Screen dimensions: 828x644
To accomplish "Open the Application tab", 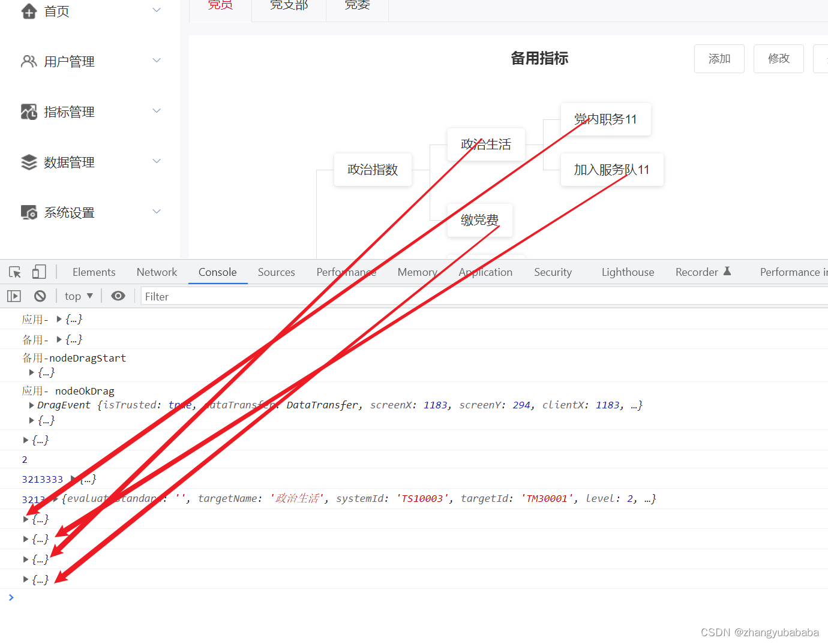I will click(x=485, y=272).
